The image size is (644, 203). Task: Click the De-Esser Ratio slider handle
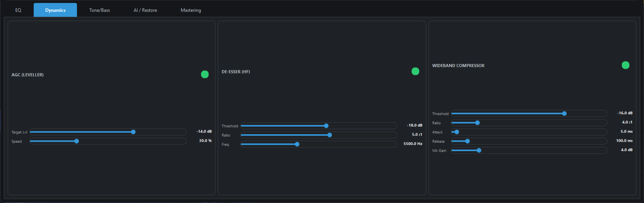[x=330, y=135]
